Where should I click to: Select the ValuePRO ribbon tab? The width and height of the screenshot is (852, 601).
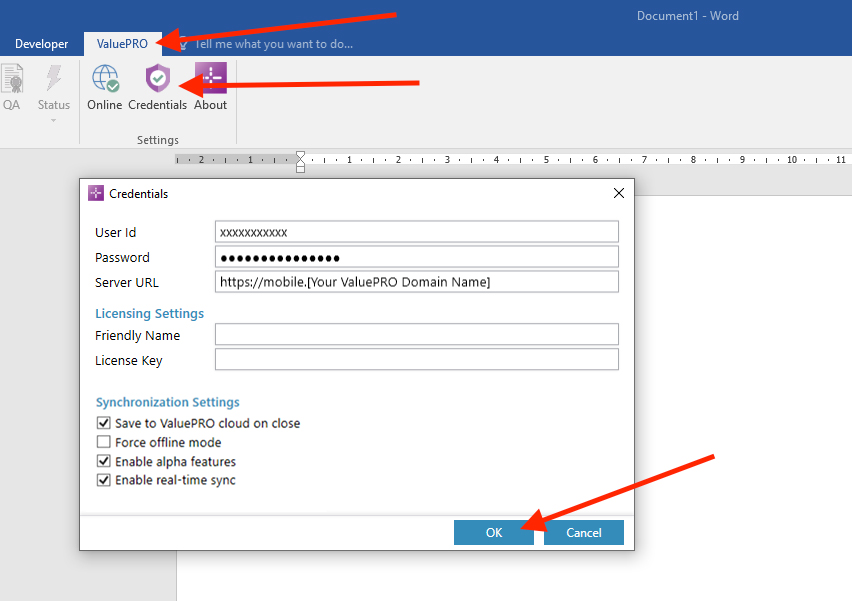tap(122, 44)
